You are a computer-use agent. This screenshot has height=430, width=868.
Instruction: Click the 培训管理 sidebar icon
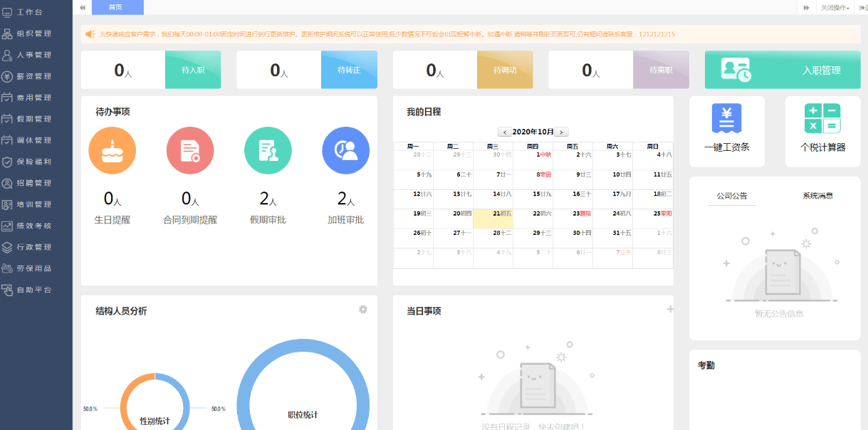click(8, 204)
